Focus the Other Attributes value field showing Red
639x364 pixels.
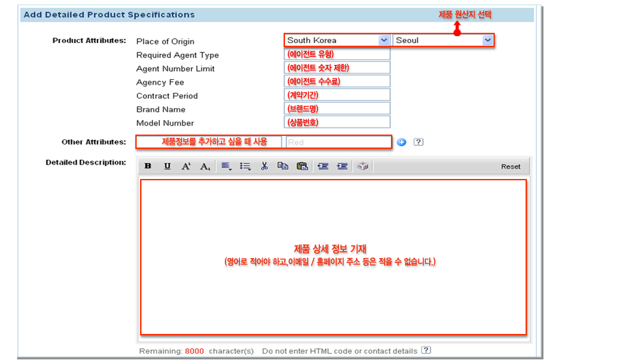[338, 142]
